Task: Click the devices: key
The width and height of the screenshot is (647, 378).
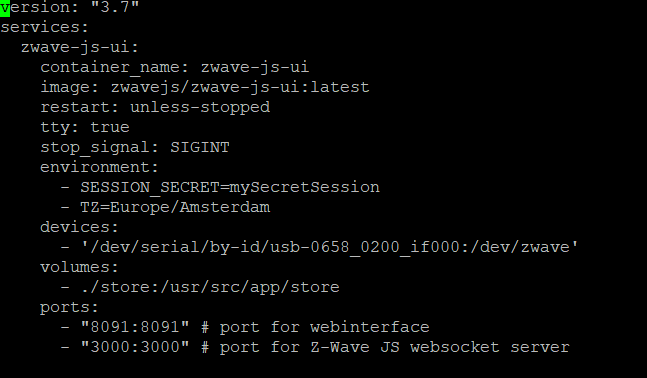Action: (79, 227)
